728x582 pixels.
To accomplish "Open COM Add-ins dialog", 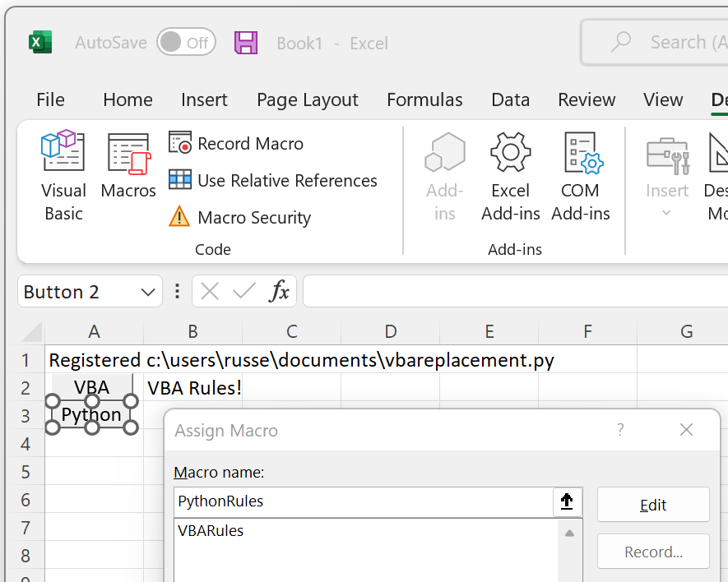I will coord(581,178).
